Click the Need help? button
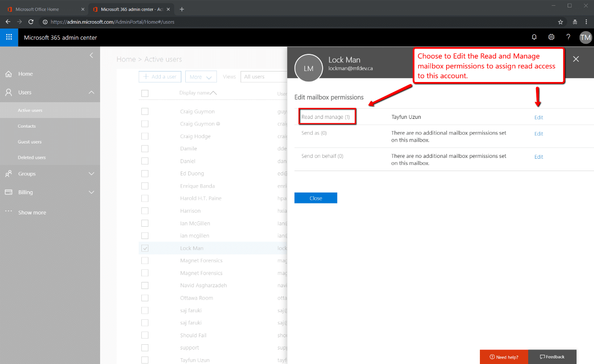This screenshot has width=594, height=364. click(x=504, y=357)
